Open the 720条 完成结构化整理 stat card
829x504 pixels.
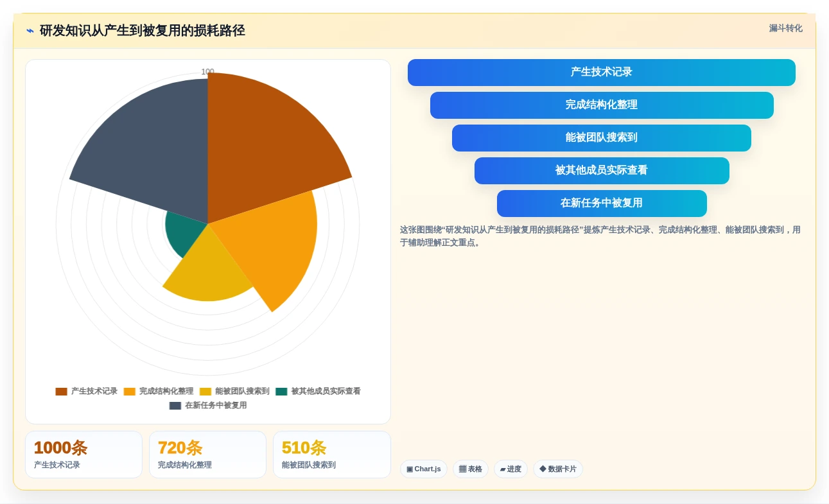pyautogui.click(x=207, y=455)
